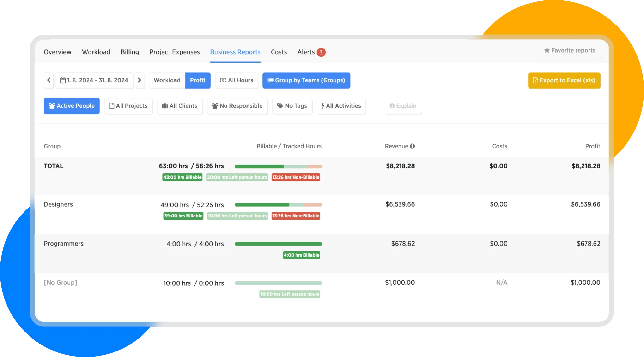644x357 pixels.
Task: Click the Excel file icon on export button
Action: click(x=535, y=80)
